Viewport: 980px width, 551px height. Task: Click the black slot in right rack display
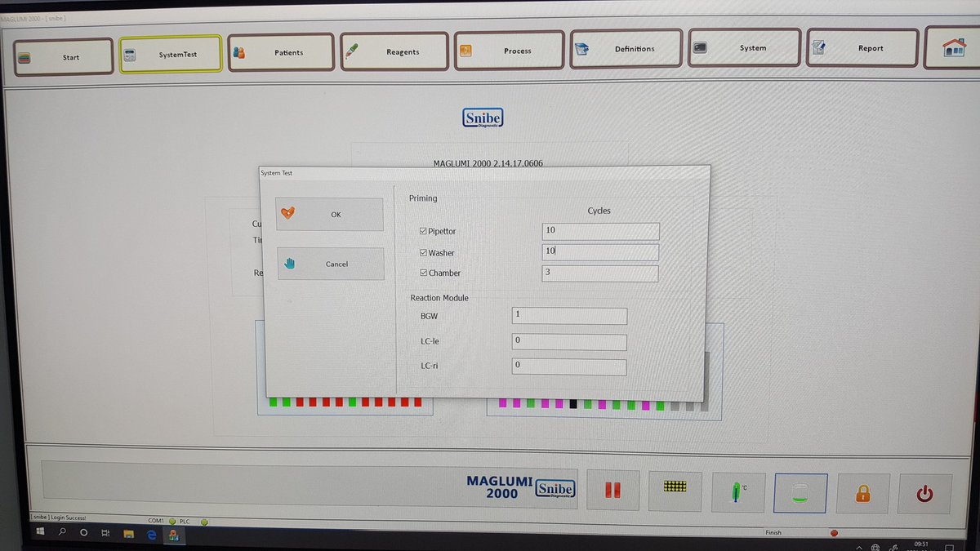pyautogui.click(x=573, y=405)
